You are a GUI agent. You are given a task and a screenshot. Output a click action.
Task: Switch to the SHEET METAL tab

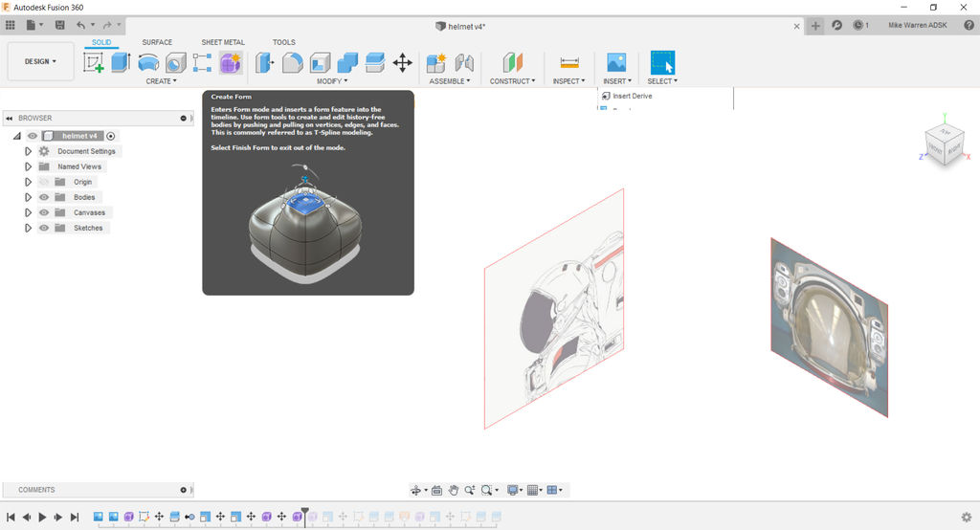223,42
